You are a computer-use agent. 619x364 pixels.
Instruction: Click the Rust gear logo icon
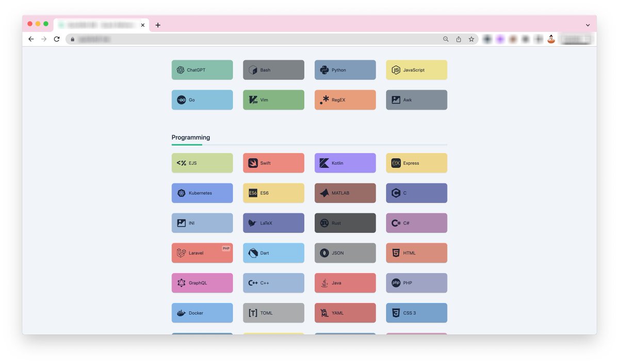(x=324, y=223)
